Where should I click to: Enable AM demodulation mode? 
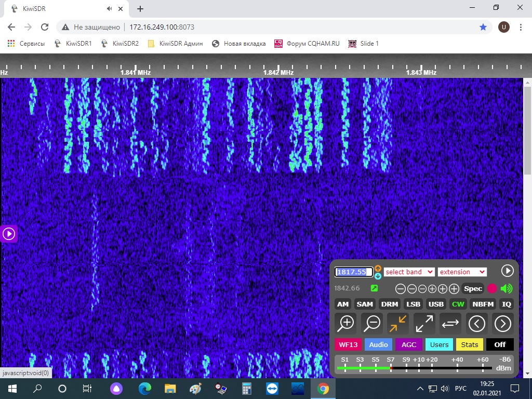pyautogui.click(x=343, y=304)
